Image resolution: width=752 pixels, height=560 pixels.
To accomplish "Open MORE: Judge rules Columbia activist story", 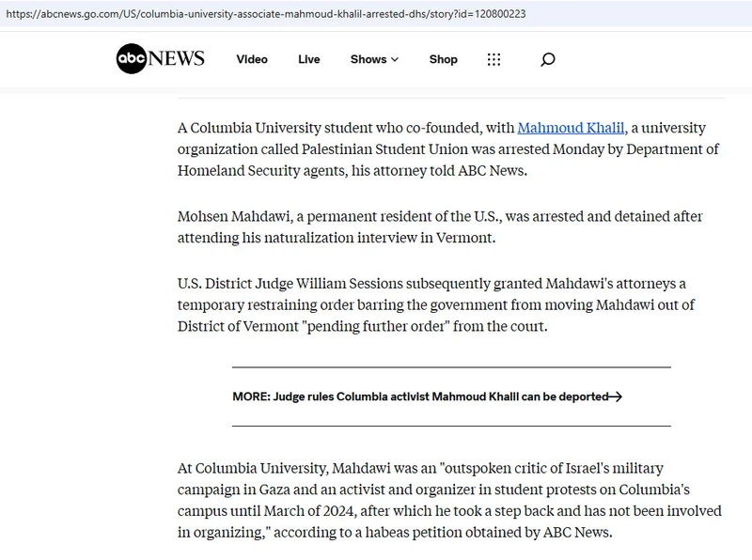I will [427, 397].
